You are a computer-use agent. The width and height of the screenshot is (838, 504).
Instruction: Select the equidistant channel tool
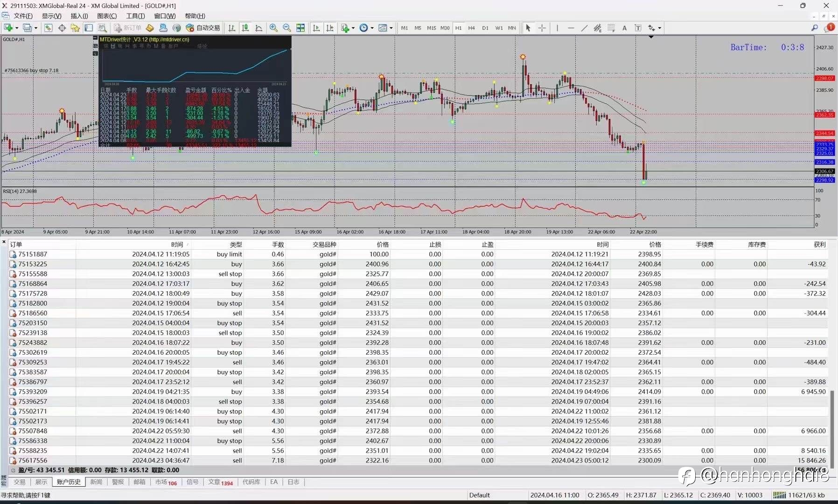(598, 28)
